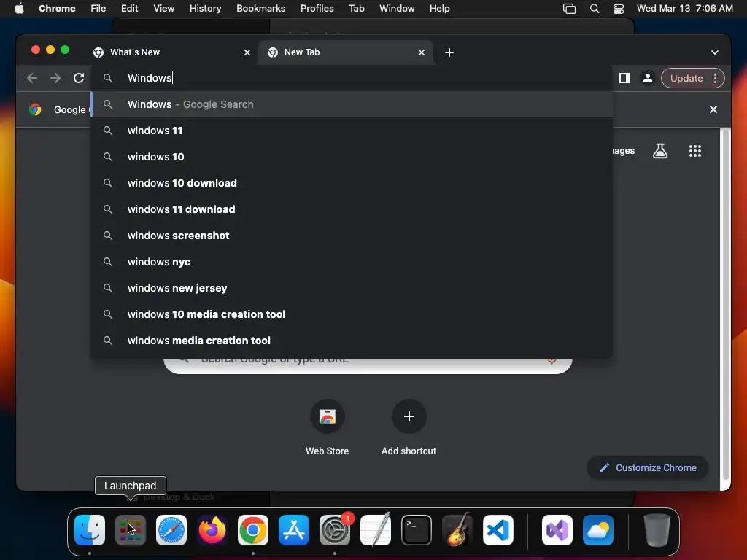The height and width of the screenshot is (560, 747).
Task: Click the Stage Manager menu bar icon
Action: [569, 9]
